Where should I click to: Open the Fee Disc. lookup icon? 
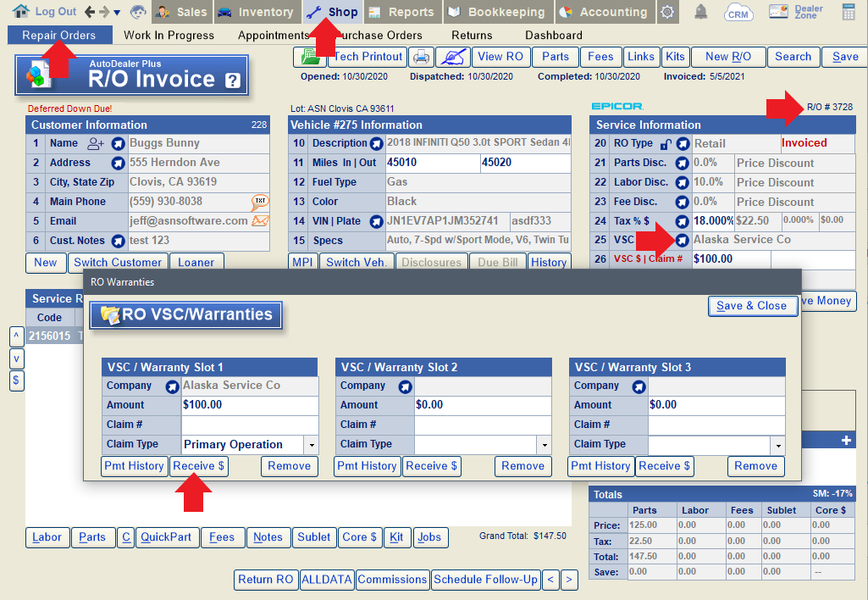click(x=682, y=203)
